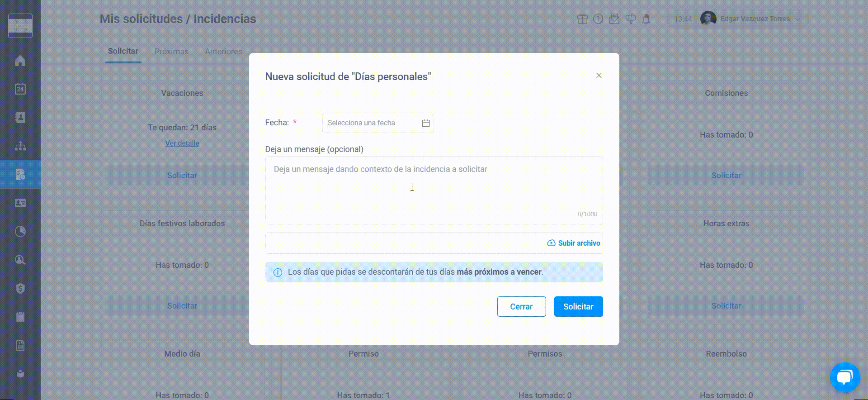This screenshot has width=868, height=400.
Task: Open the announcements megaphone icon
Action: coord(630,19)
